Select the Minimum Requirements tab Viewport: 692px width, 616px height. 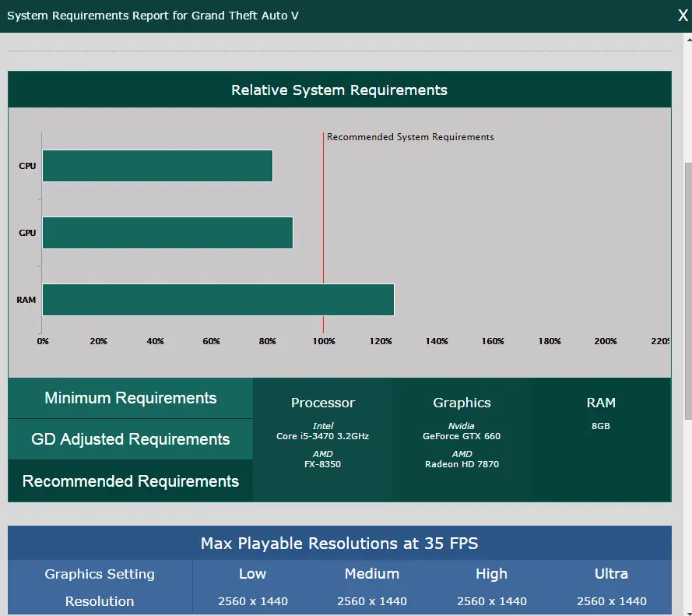(x=131, y=398)
